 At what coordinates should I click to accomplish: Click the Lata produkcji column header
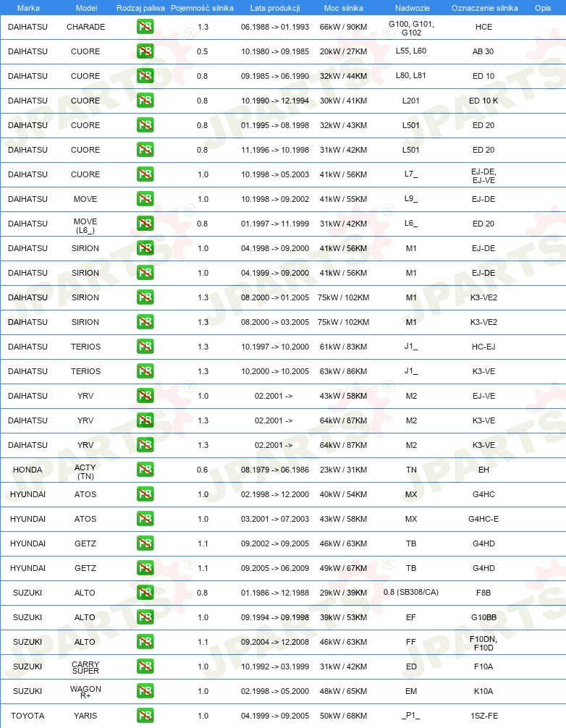point(275,8)
